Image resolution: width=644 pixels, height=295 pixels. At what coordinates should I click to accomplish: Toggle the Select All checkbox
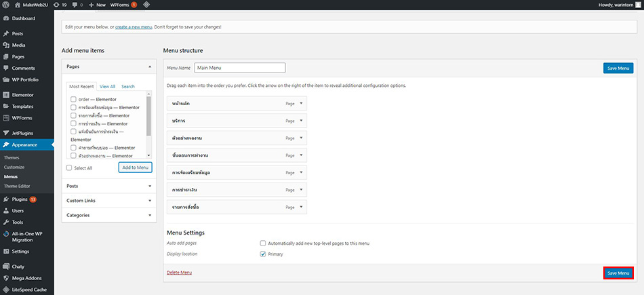click(70, 168)
